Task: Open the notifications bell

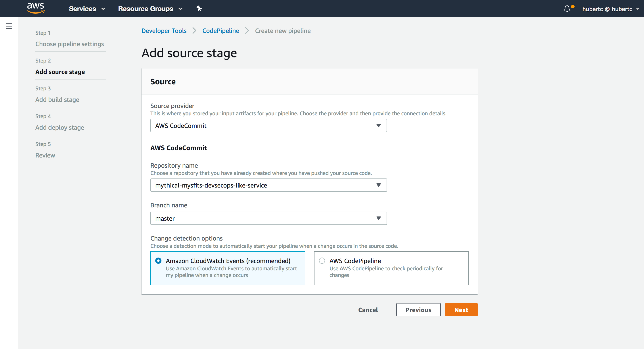Action: coord(567,9)
